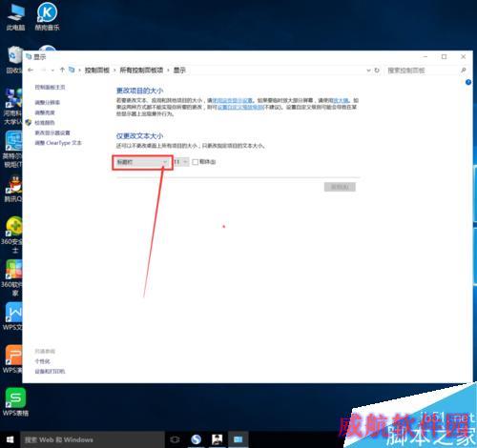Select the Recycle Bin desktop icon

click(x=13, y=60)
